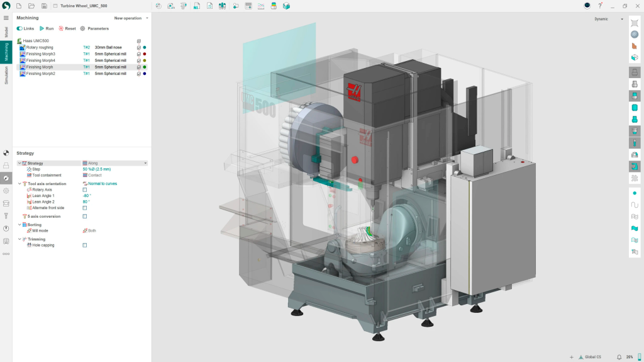This screenshot has width=644, height=362.
Task: Click the help question mark icon
Action: (x=600, y=6)
